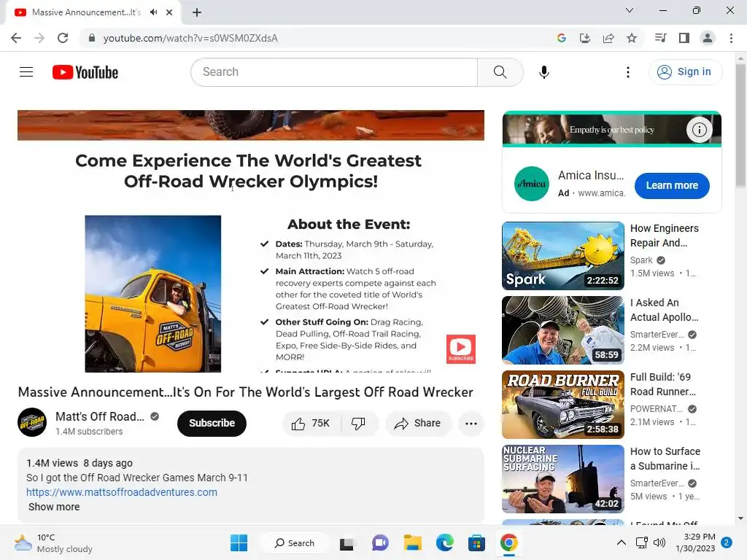747x560 pixels.
Task: Go to the YouTube home logo
Action: (x=85, y=72)
